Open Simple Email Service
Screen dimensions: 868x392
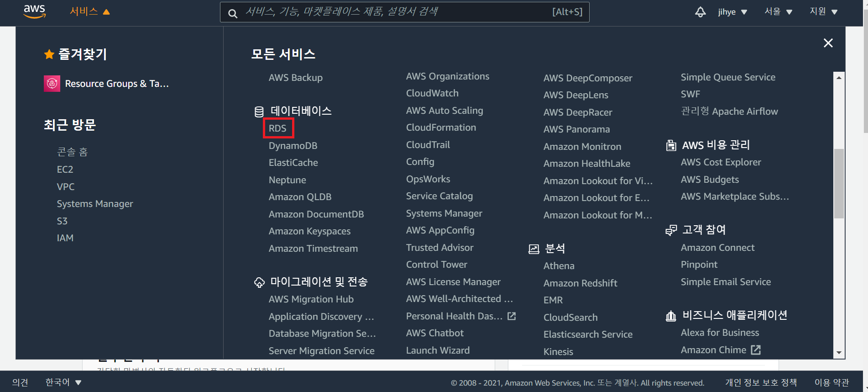pyautogui.click(x=726, y=282)
